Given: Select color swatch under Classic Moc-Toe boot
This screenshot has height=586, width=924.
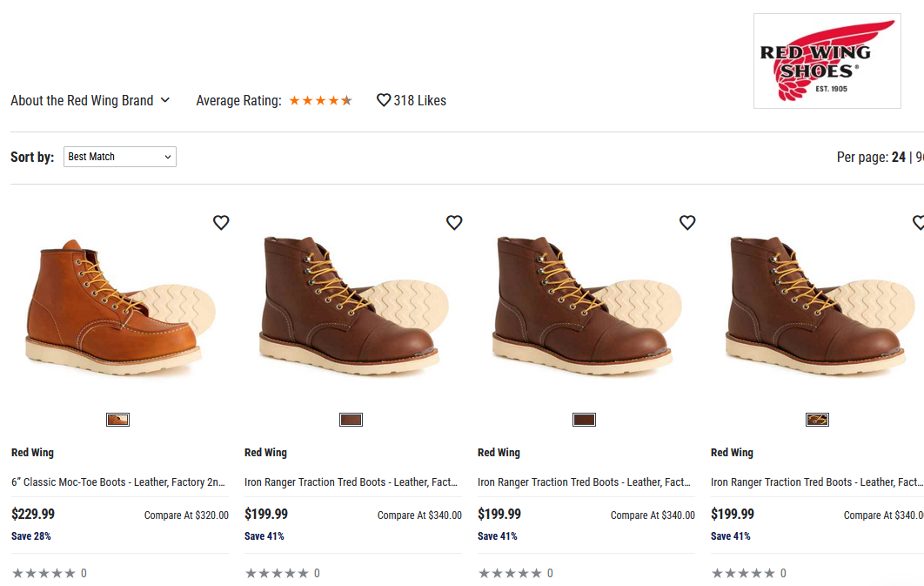Looking at the screenshot, I should 117,420.
